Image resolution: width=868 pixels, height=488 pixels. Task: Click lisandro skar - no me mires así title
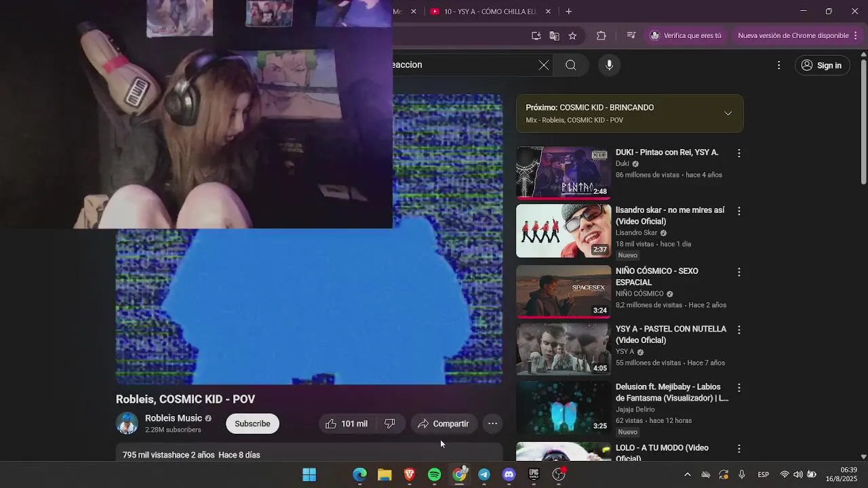tap(670, 216)
